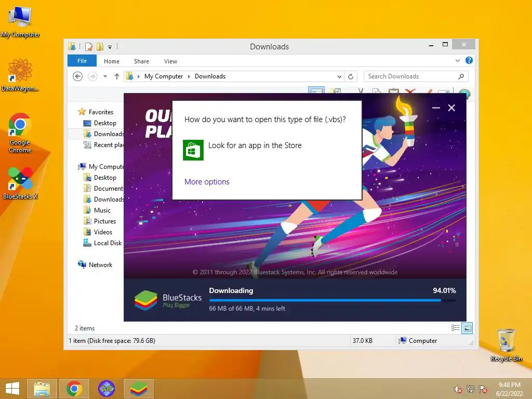Close the BlueStacks installer window
Viewport: 532px width, 399px height.
point(451,108)
